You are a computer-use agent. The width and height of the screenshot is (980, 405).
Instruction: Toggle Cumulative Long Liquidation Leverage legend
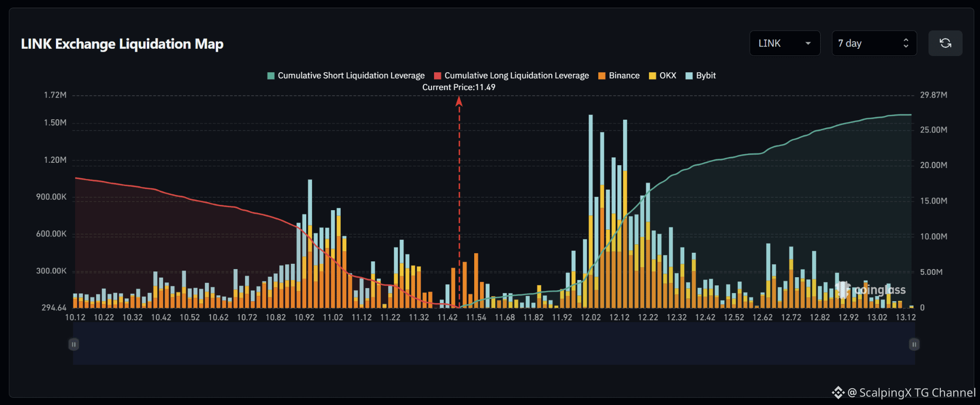point(512,76)
